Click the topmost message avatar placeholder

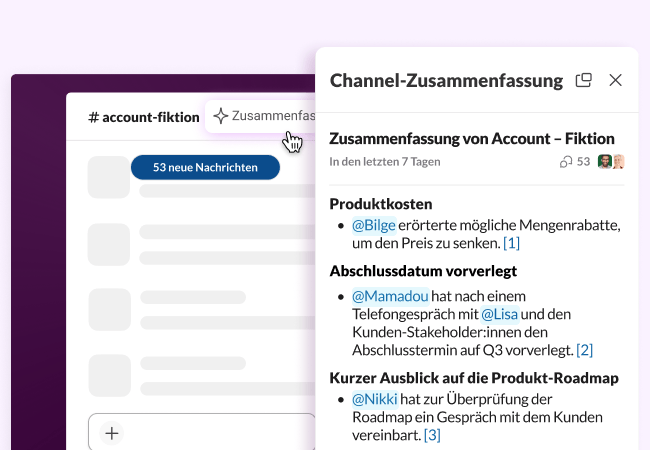109,178
